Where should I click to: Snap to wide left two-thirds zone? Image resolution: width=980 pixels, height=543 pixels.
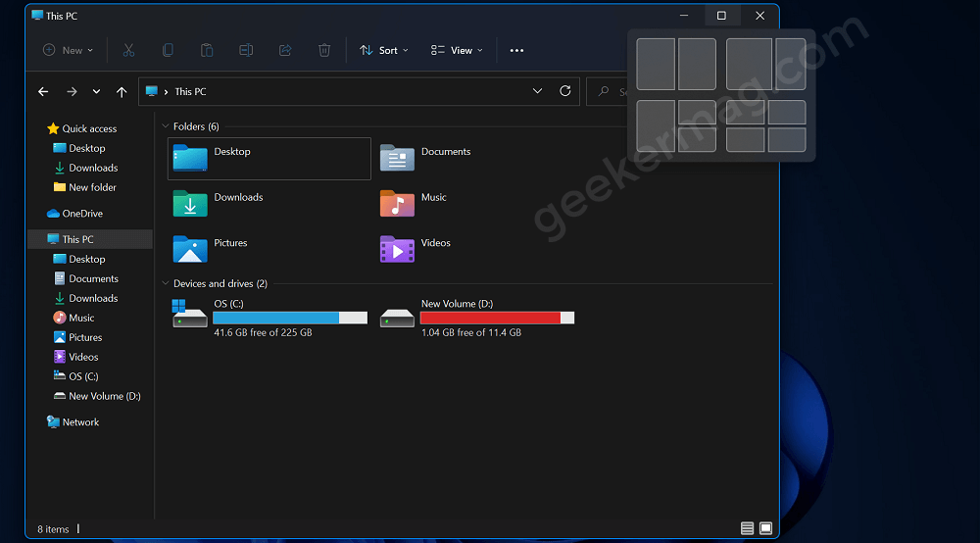click(750, 65)
